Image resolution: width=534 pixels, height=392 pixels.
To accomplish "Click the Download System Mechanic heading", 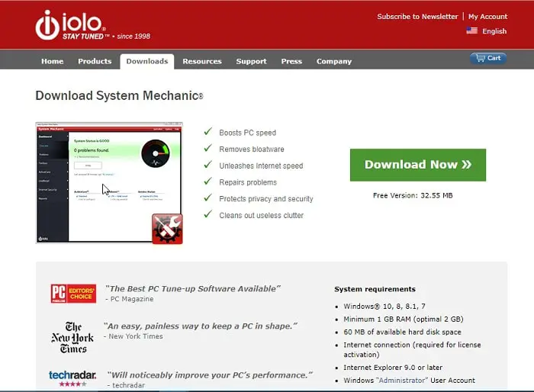I will (119, 95).
